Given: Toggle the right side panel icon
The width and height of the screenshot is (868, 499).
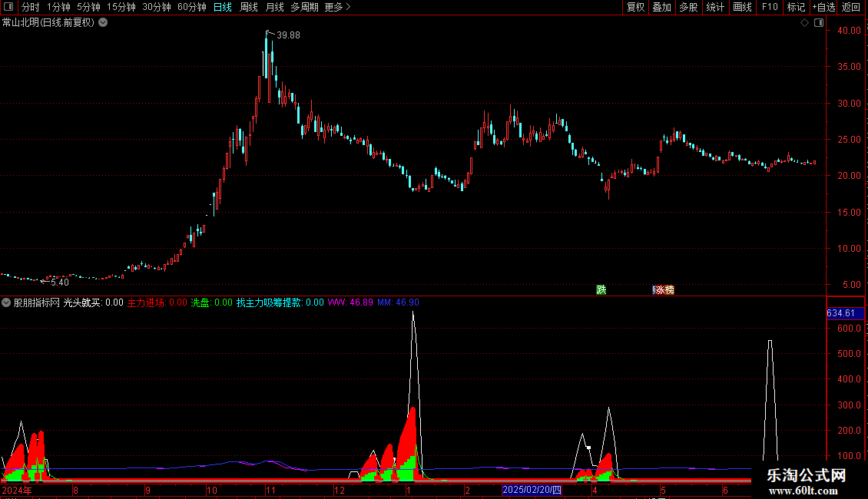Looking at the screenshot, I should [819, 23].
